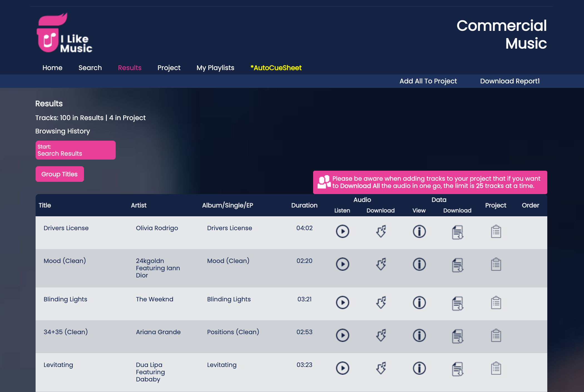Download data for Blinding Lights
This screenshot has width=584, height=392.
pyautogui.click(x=457, y=303)
